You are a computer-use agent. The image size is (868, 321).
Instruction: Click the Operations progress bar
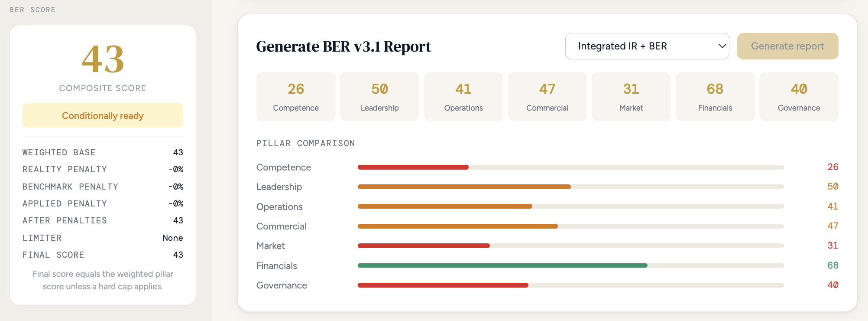point(445,206)
